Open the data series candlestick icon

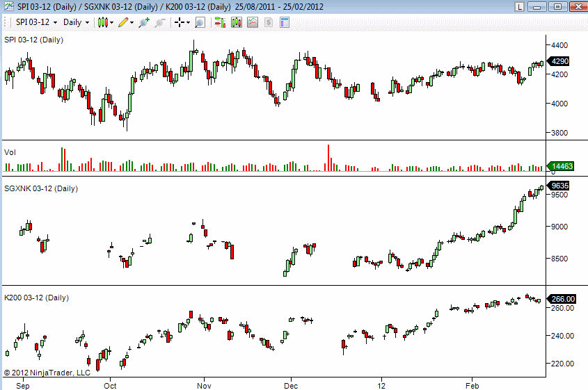(x=237, y=22)
